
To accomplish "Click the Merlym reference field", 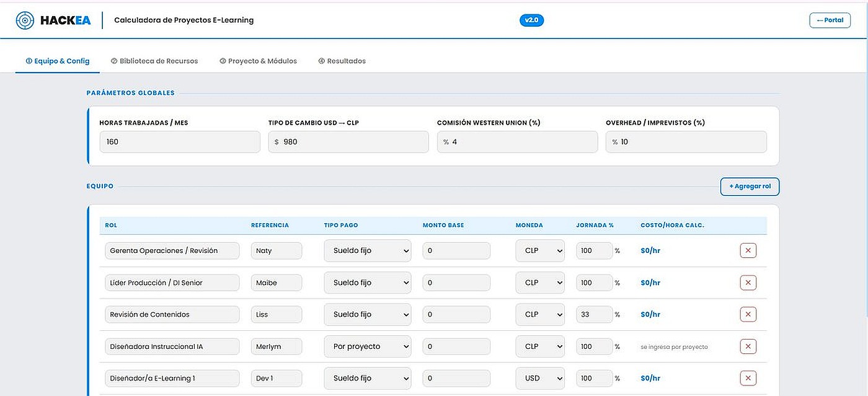I will (277, 346).
